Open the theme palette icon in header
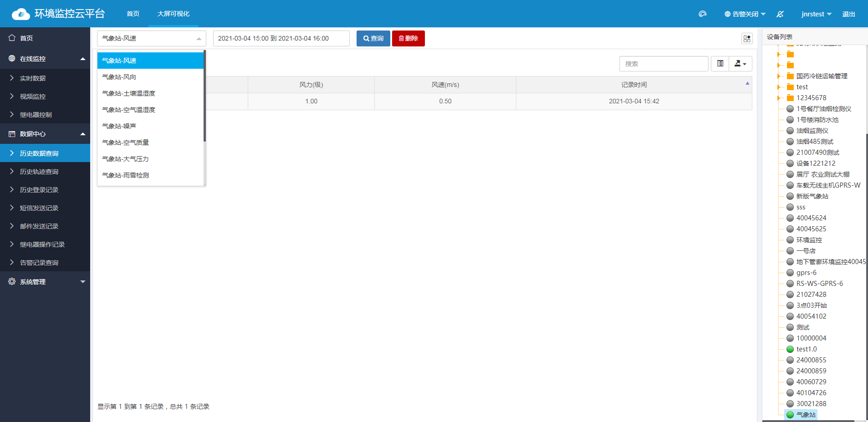Viewport: 868px width, 422px height. pyautogui.click(x=702, y=14)
